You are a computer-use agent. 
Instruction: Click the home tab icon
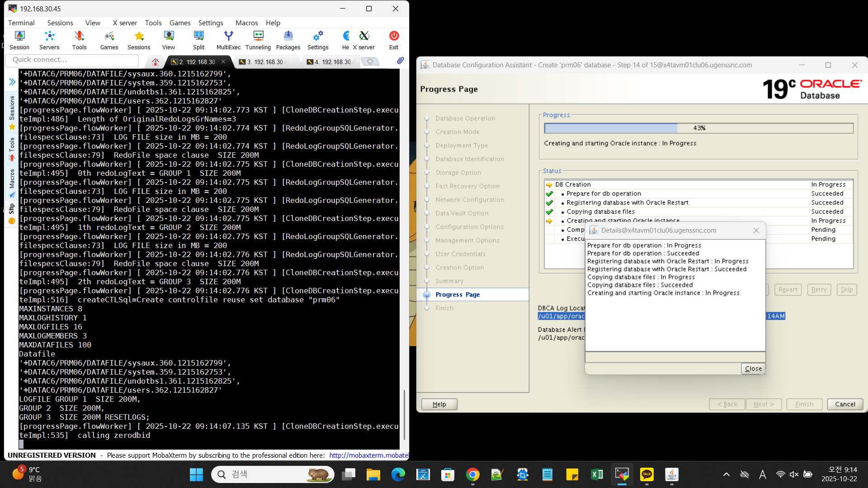pyautogui.click(x=155, y=62)
